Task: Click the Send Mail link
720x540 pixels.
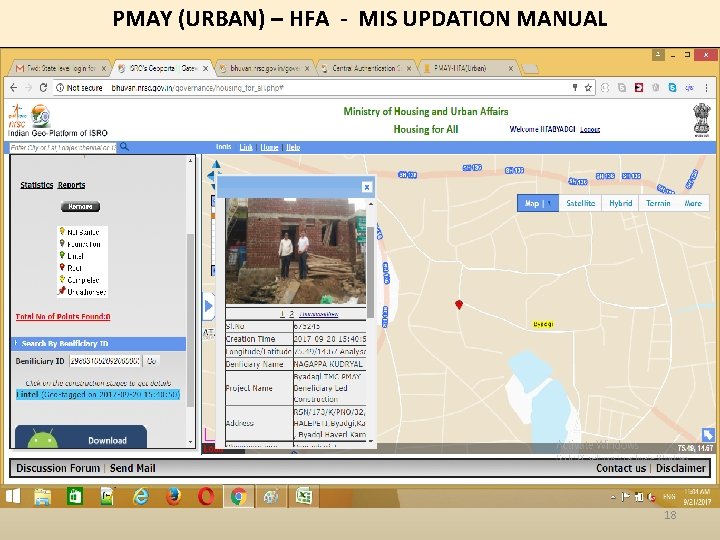Action: coord(133,468)
